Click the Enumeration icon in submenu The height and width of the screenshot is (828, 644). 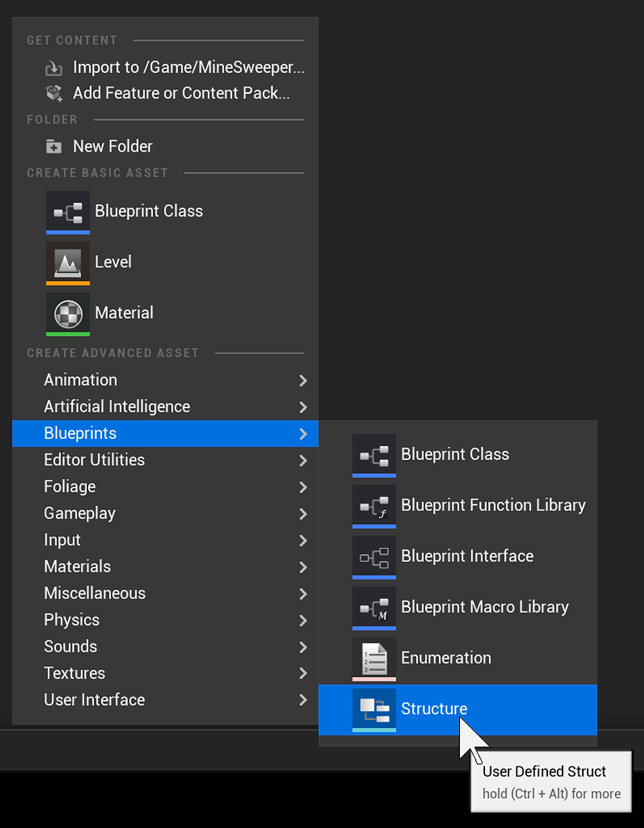coord(374,659)
